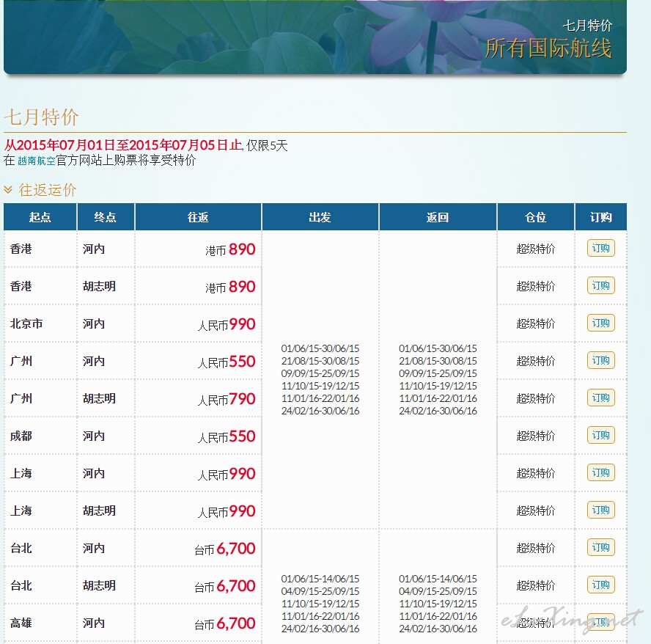Click the 所有国际航线 banner title
Screen dimensions: 651x644
[548, 48]
